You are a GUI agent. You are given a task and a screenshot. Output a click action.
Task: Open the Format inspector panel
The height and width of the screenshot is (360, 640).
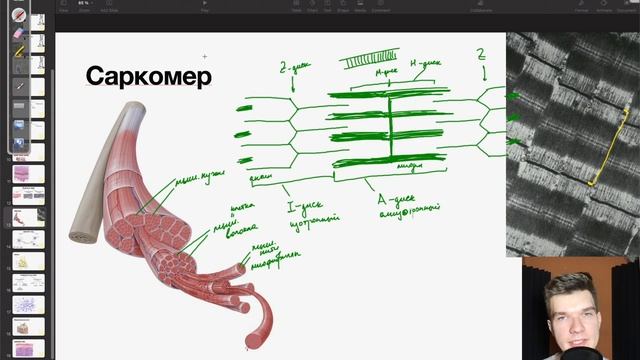[x=581, y=6]
